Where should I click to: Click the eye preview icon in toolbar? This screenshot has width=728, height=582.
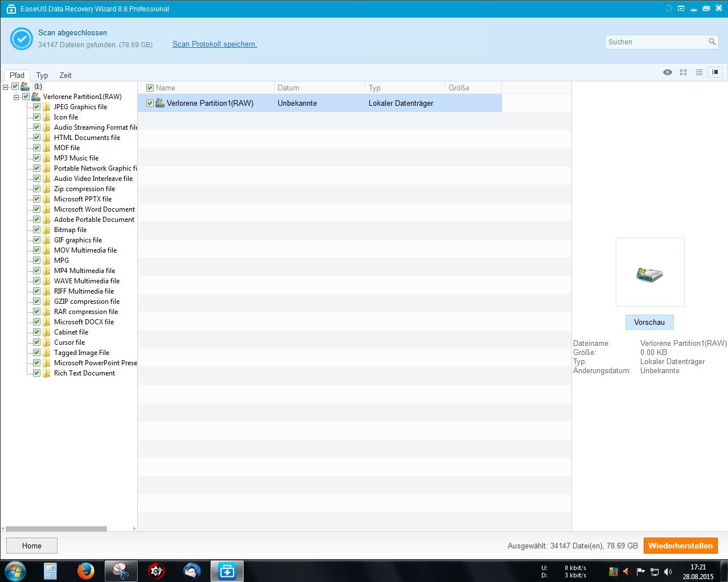coord(668,72)
